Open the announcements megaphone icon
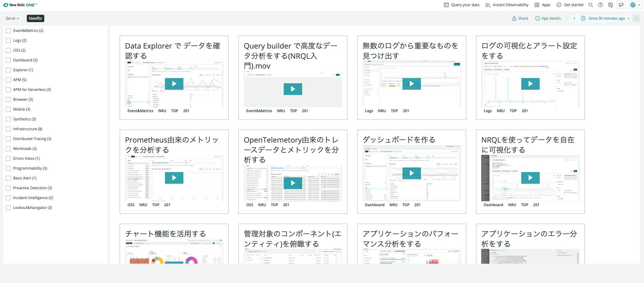 pos(621,5)
